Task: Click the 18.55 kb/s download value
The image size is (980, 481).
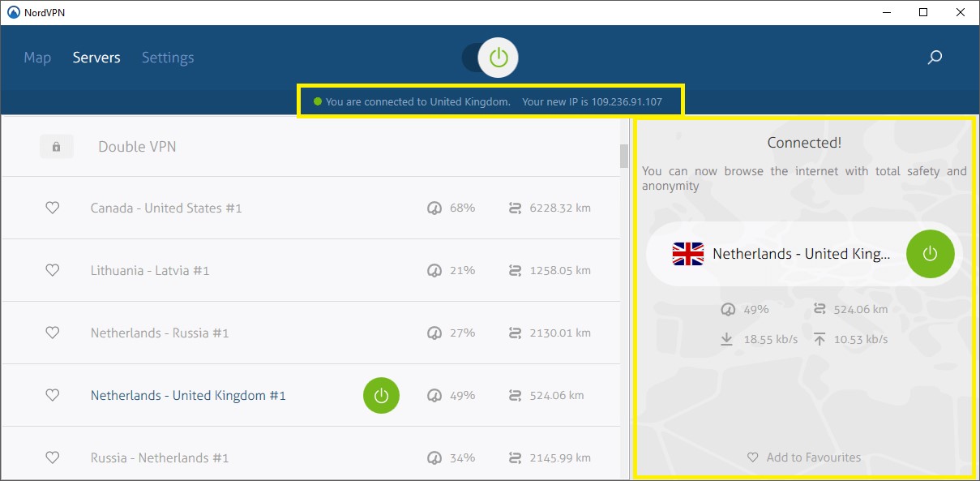Action: coord(771,339)
